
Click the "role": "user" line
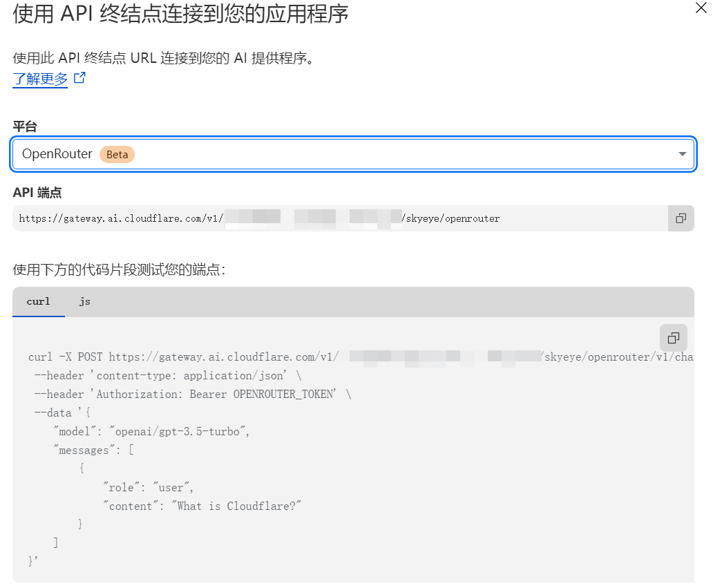[x=149, y=488]
